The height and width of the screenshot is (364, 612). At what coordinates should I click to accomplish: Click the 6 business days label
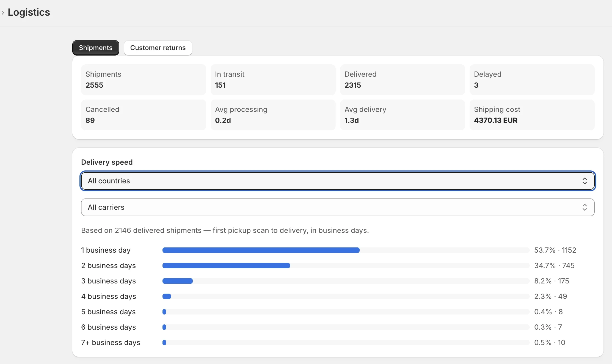[x=109, y=327]
